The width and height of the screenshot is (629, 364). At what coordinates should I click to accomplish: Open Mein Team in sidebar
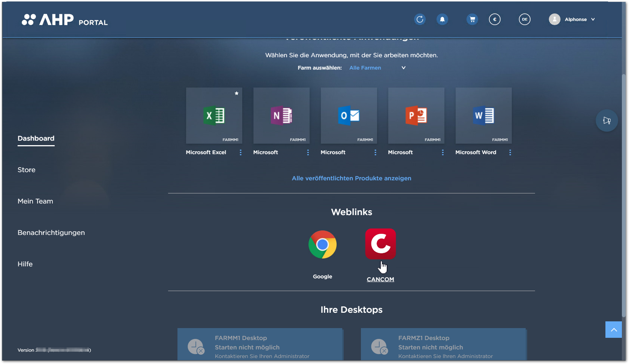(x=35, y=201)
